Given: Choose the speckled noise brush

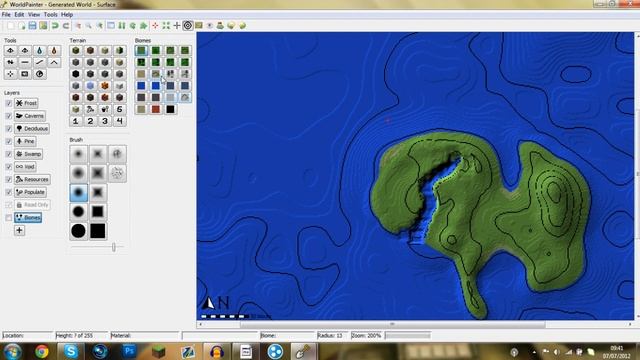Looking at the screenshot, I should click(x=117, y=173).
